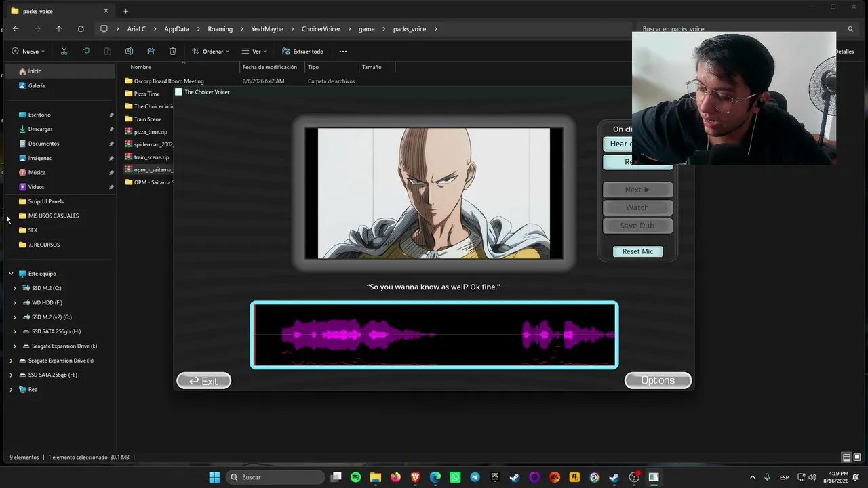Open MIS USOS CASUALES in the sidebar

[54, 216]
